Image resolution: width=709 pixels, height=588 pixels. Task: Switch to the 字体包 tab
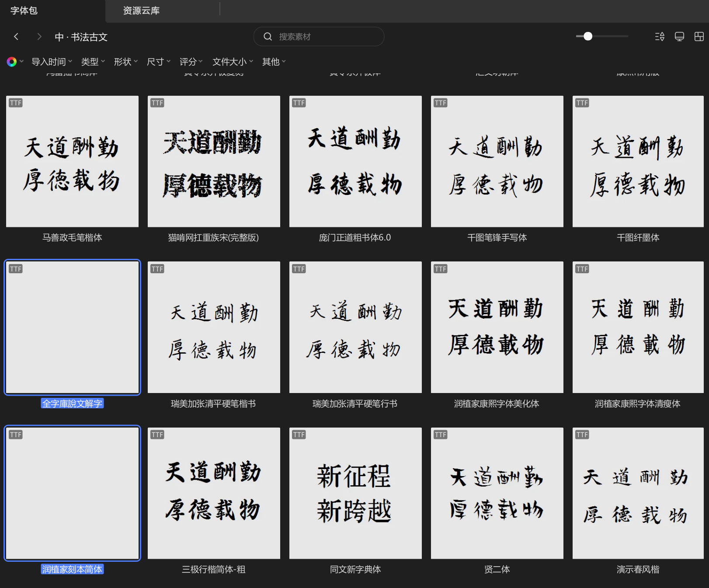(x=24, y=10)
